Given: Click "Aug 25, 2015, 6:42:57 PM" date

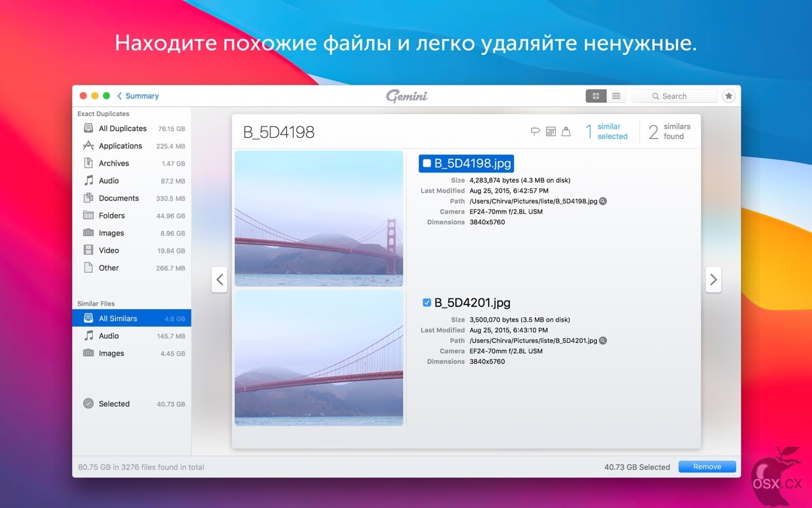Looking at the screenshot, I should [x=509, y=191].
